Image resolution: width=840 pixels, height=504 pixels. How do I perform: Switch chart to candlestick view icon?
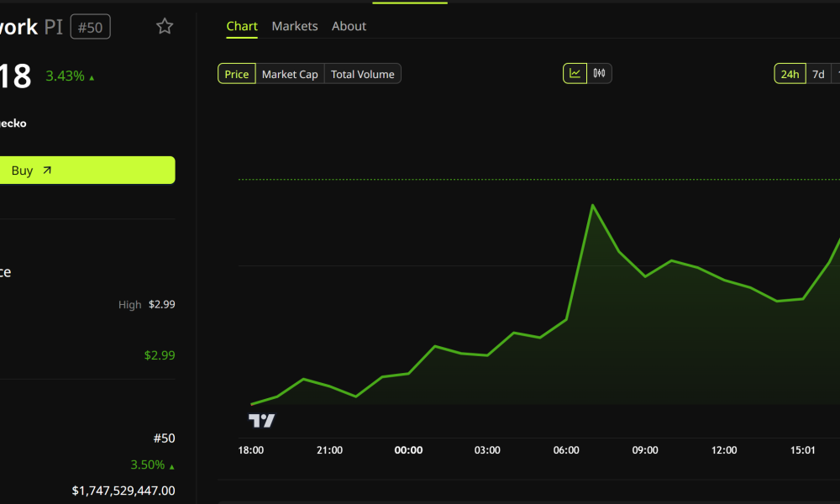coord(598,73)
